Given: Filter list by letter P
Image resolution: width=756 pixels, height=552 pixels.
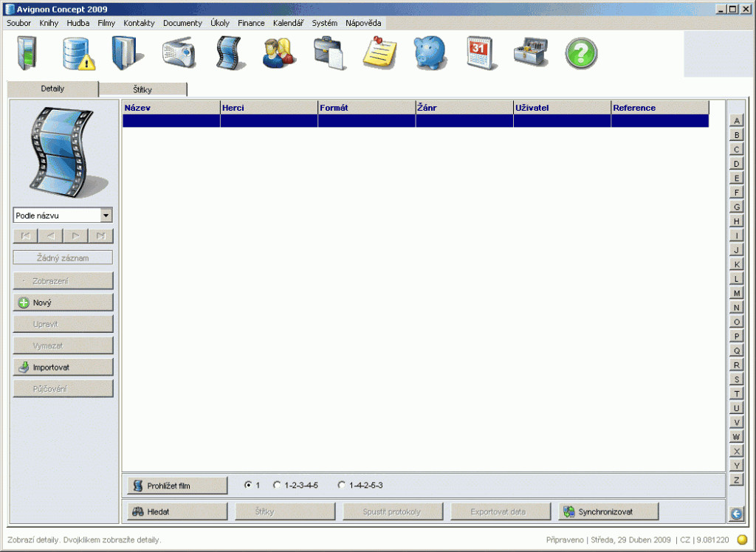Looking at the screenshot, I should pos(736,337).
